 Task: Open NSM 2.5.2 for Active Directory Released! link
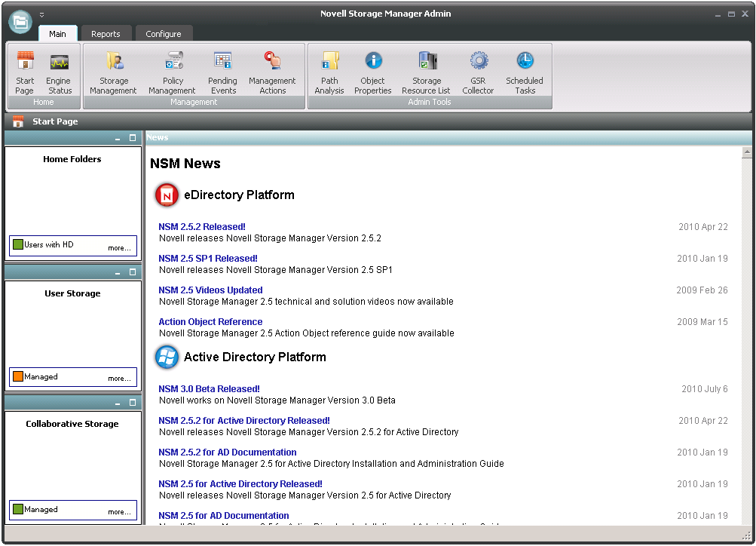coord(244,421)
